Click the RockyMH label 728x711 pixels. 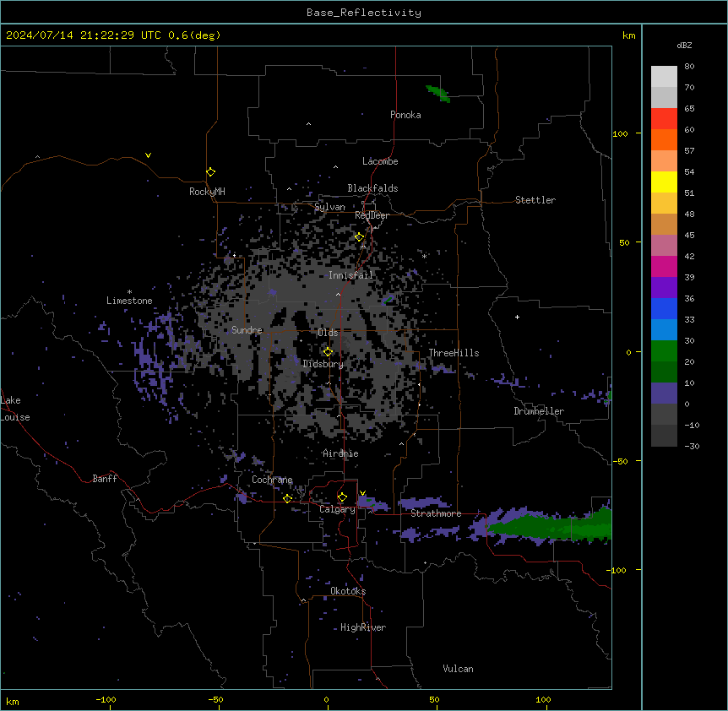[x=207, y=192]
